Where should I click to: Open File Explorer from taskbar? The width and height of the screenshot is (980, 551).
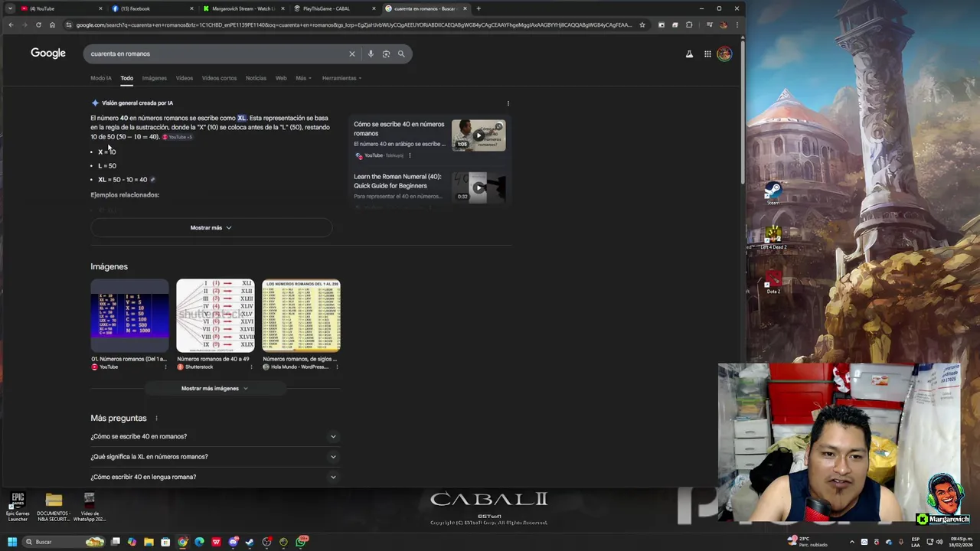click(x=149, y=542)
